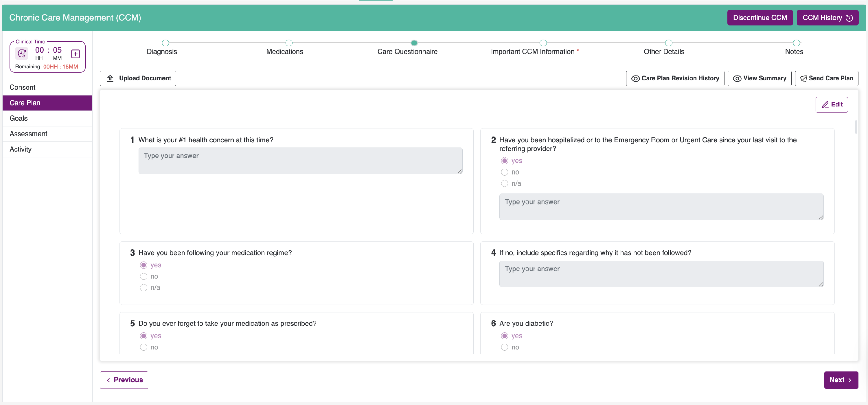Select 'n/a' for medication regime question

coord(144,288)
